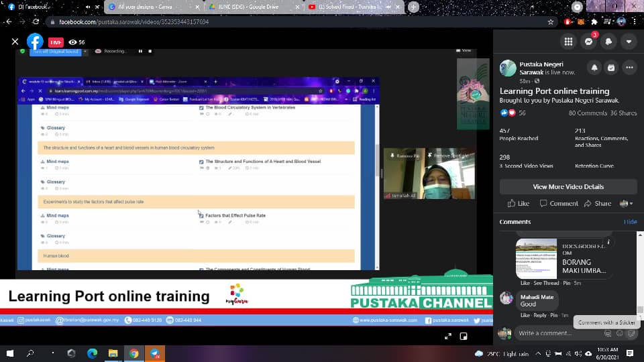Like the link preview comment
Image resolution: width=644 pixels, height=362 pixels.
coord(525,283)
